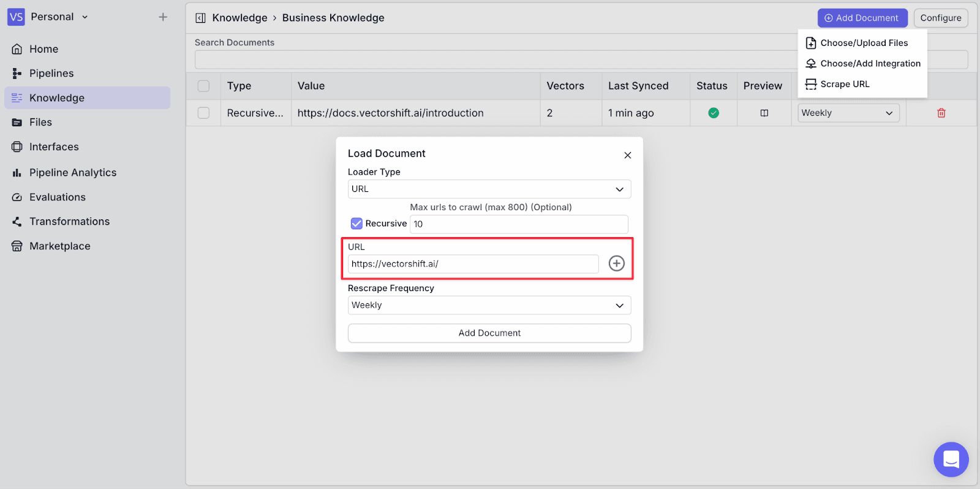Go to Home in sidebar

point(87,49)
